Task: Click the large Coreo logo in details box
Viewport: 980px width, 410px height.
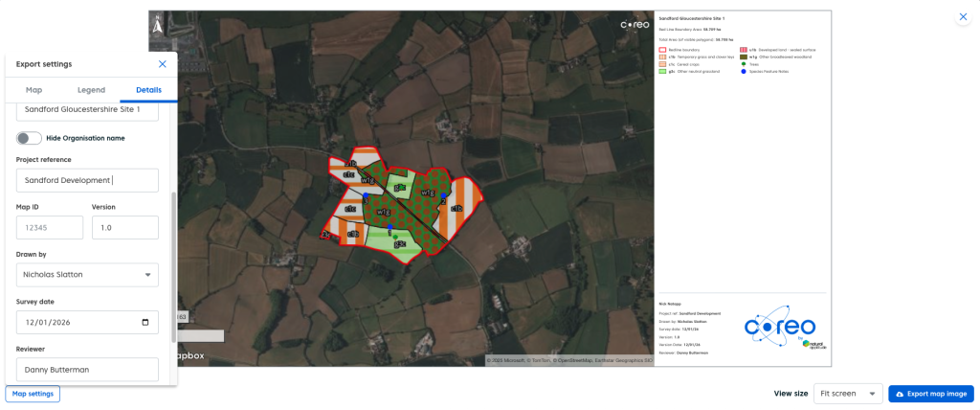Action: (780, 326)
